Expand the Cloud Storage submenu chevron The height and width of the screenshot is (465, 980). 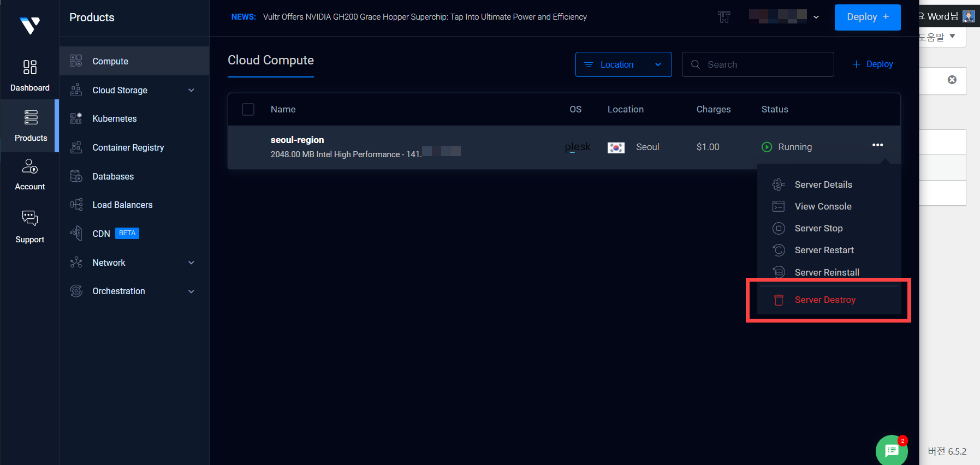coord(191,90)
